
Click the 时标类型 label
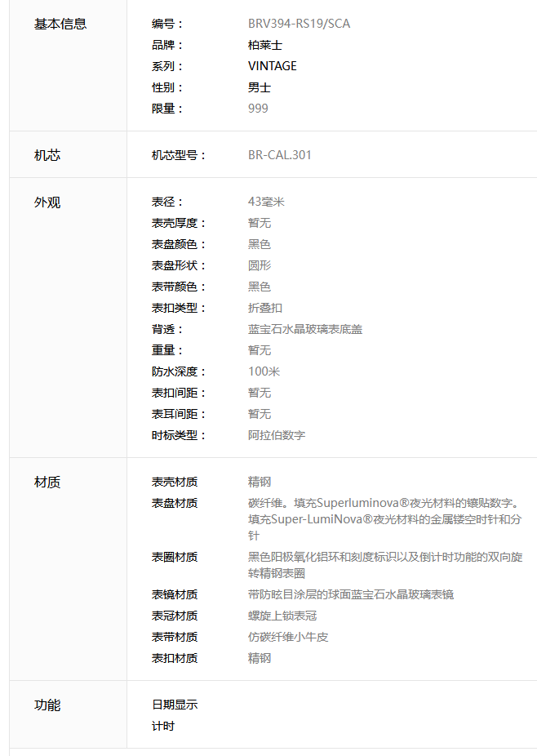tap(179, 435)
